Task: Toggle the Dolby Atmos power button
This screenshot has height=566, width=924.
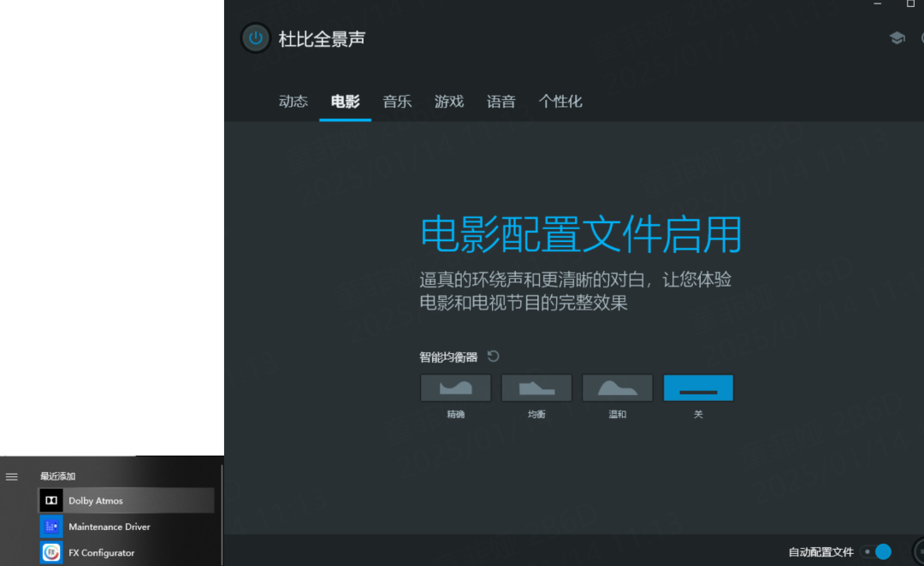Action: [255, 38]
